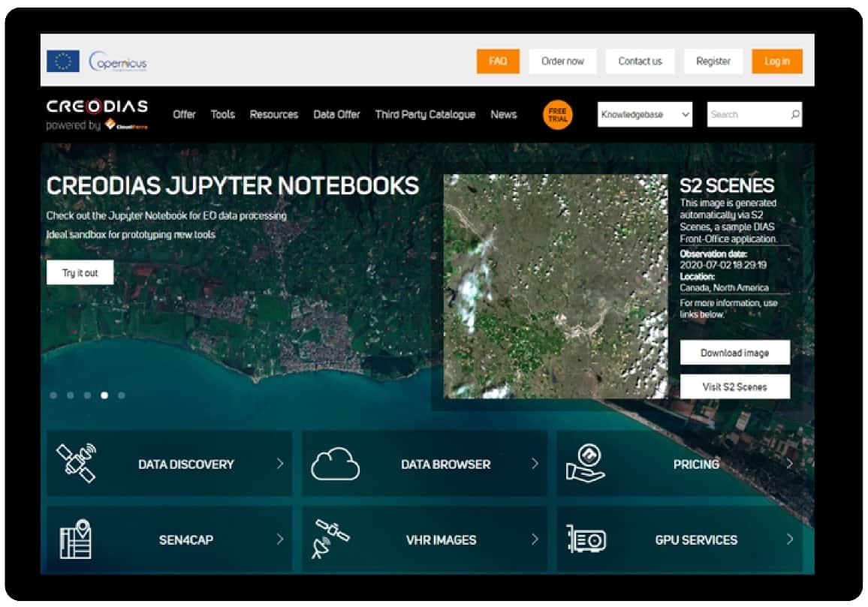Click the CloudFerro logo under CREODIAS
868x607 pixels.
(127, 125)
